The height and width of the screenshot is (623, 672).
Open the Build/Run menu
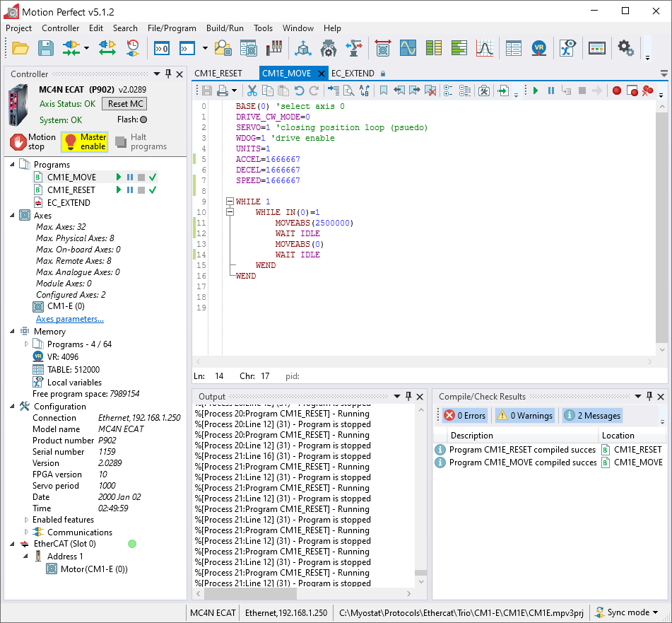[x=225, y=28]
